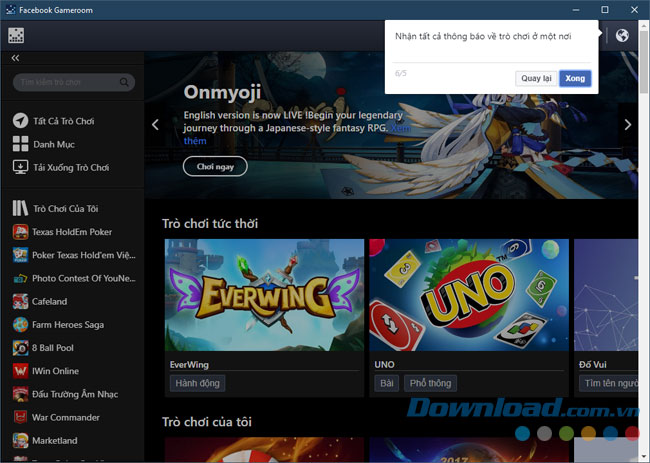
Task: Open the Danh Mục grid icon
Action: (20, 144)
